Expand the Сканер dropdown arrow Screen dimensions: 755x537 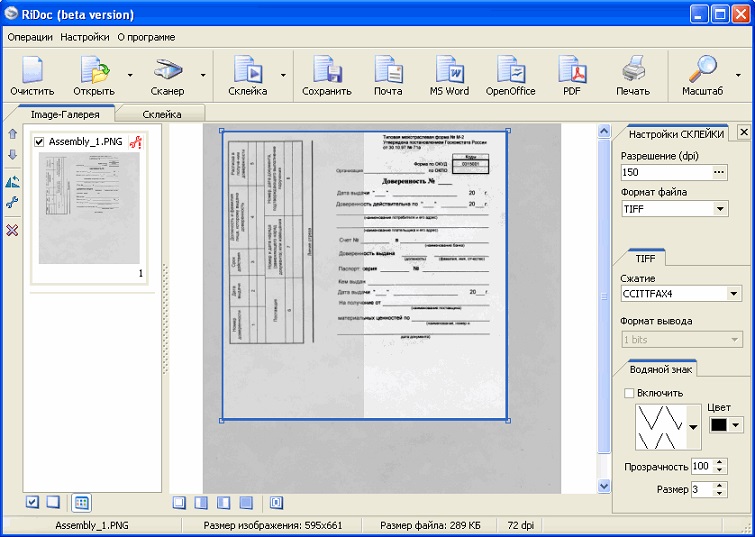[x=203, y=75]
